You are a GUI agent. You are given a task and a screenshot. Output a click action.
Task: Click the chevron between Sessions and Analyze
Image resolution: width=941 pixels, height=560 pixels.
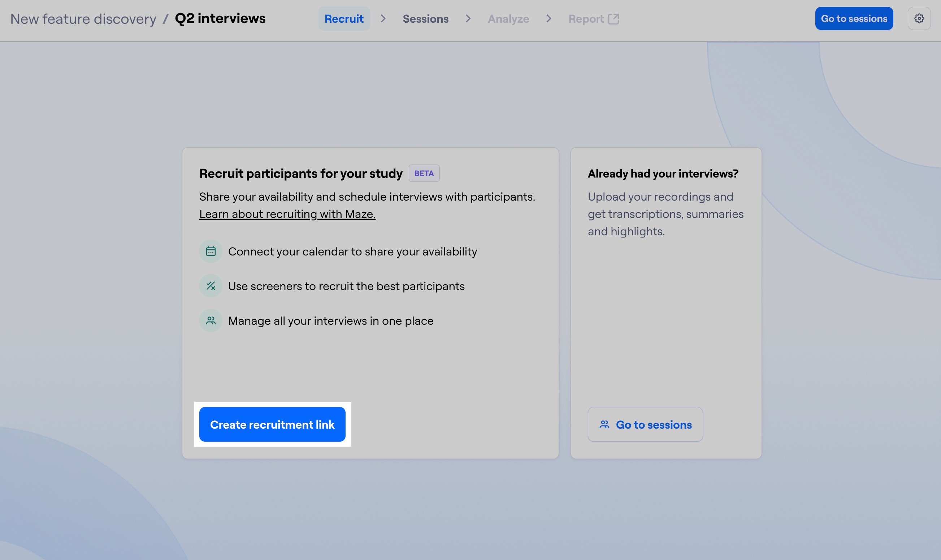[x=468, y=18]
